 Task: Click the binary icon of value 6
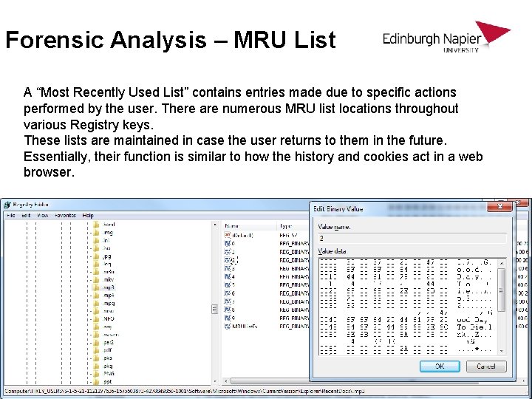(x=228, y=293)
